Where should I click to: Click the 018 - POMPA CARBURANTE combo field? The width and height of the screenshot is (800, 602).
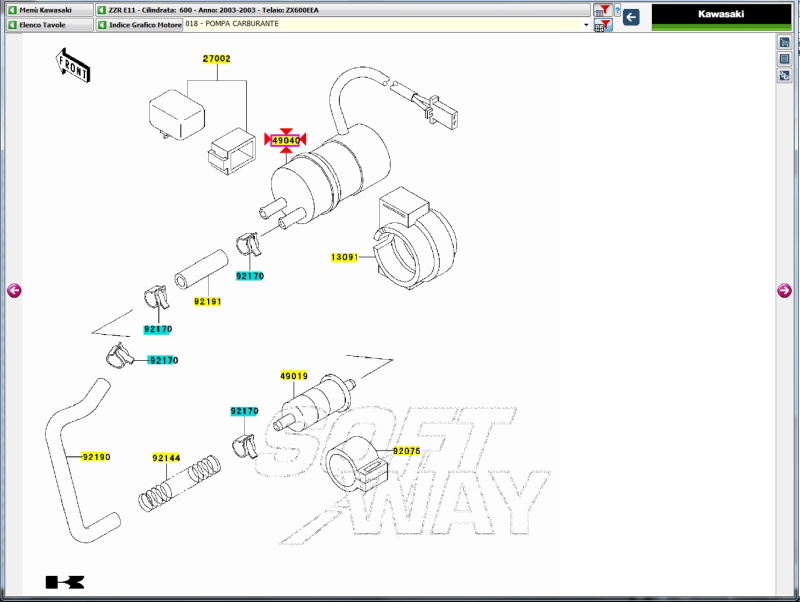point(380,24)
